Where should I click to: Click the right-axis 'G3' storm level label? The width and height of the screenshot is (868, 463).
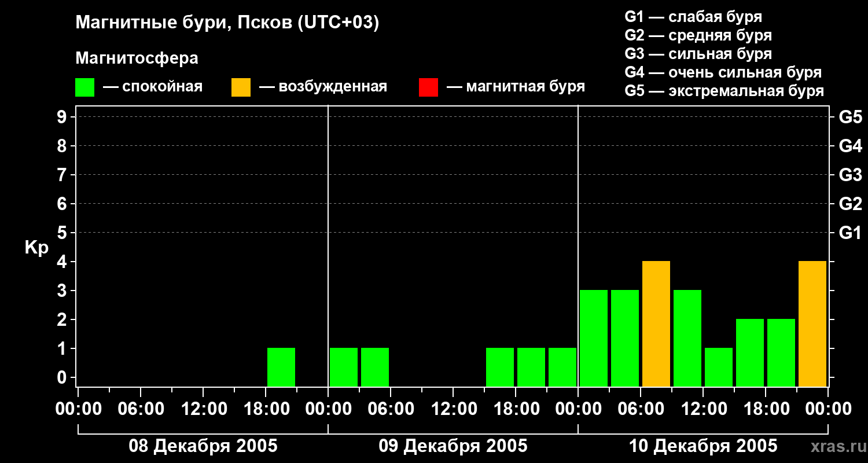click(850, 175)
